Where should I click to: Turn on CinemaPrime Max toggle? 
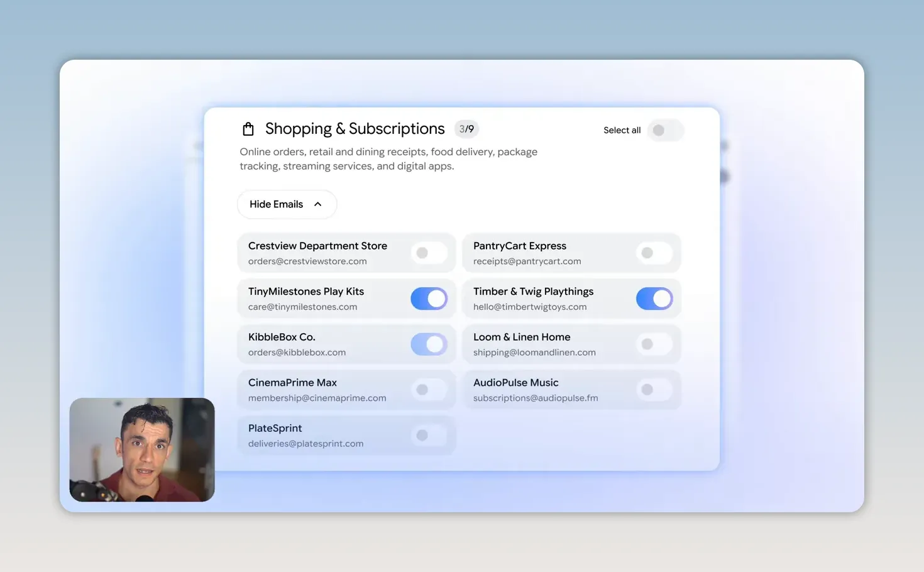point(429,390)
